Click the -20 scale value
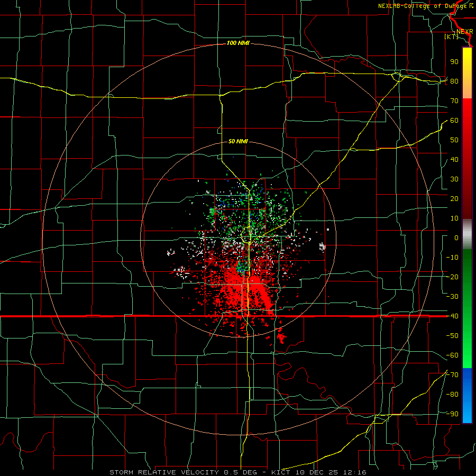476x476 pixels. coord(452,277)
